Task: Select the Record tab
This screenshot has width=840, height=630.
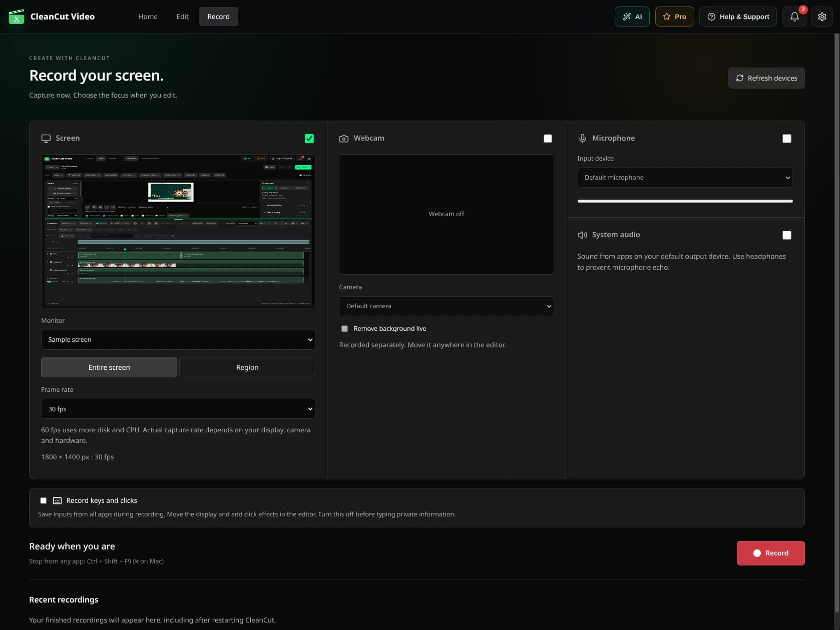Action: tap(218, 17)
